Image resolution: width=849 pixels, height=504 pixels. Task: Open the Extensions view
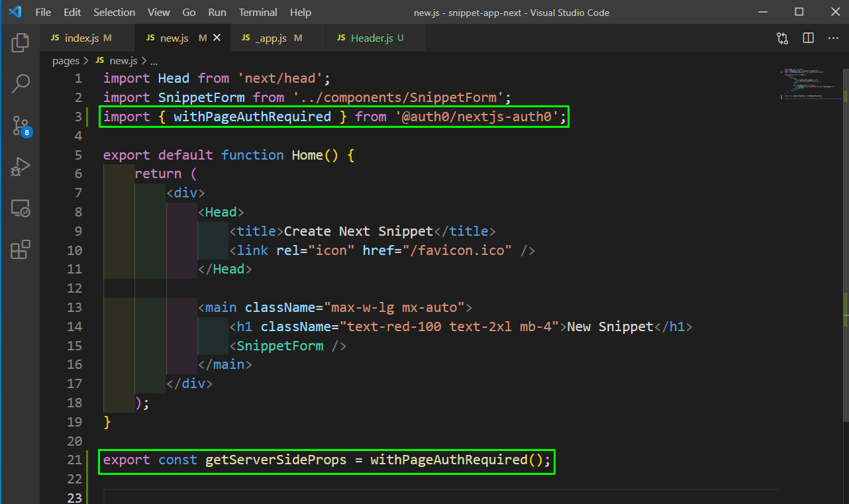21,250
